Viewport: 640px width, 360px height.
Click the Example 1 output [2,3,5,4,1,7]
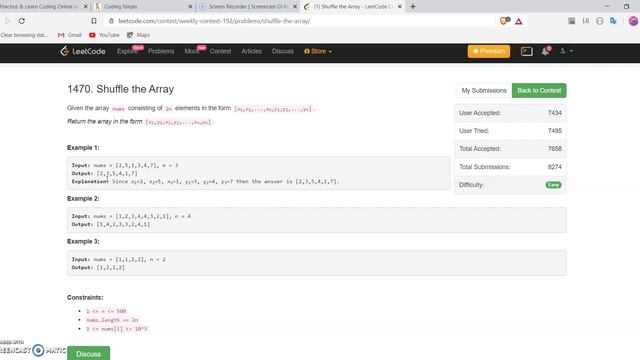117,173
